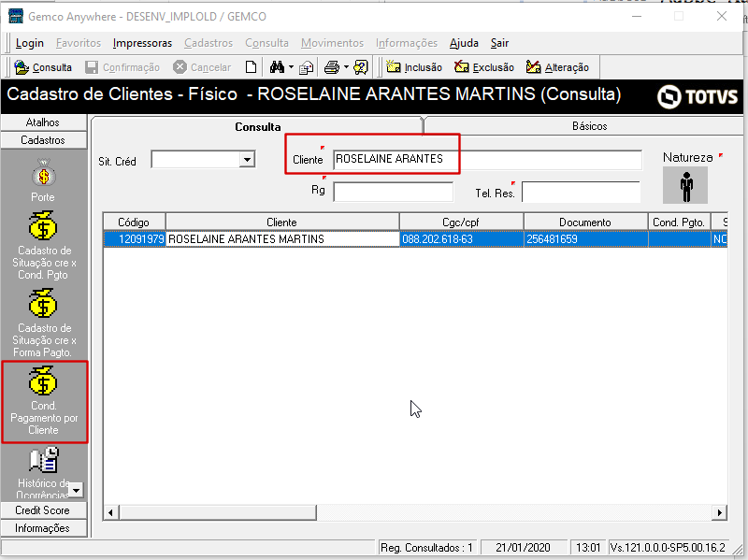Close the Gemco Anywhere window
748x560 pixels.
click(722, 16)
